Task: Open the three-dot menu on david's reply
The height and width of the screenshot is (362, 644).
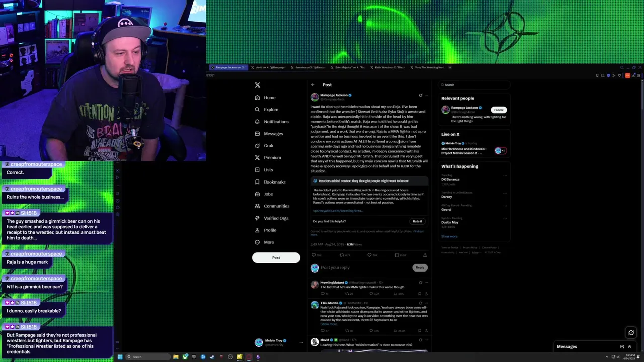Action: click(x=426, y=340)
